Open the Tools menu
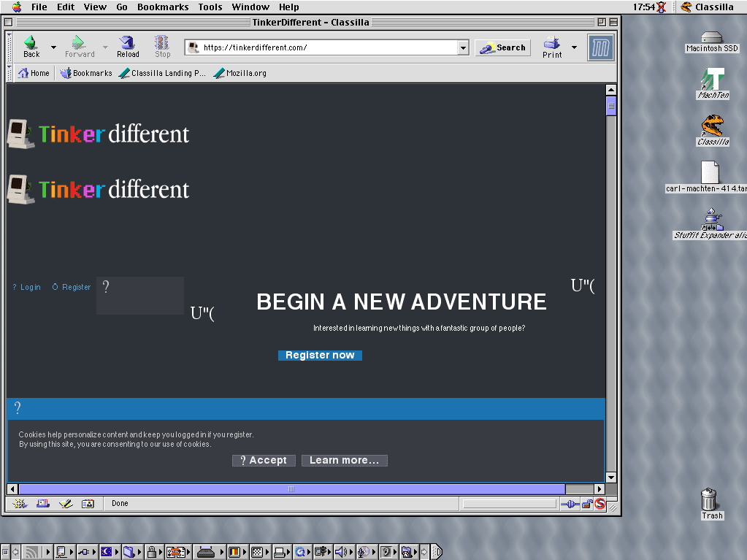 tap(210, 7)
